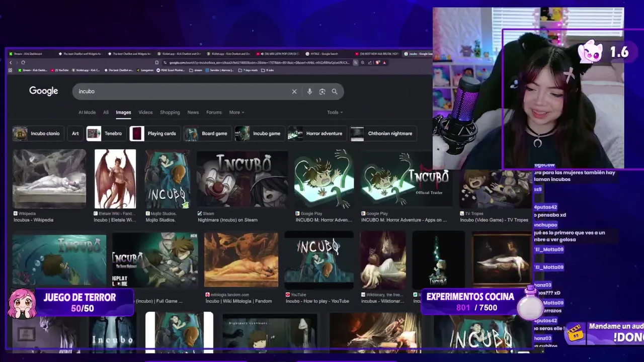The height and width of the screenshot is (362, 644).
Task: Click the browser address bar URL
Action: 259,63
